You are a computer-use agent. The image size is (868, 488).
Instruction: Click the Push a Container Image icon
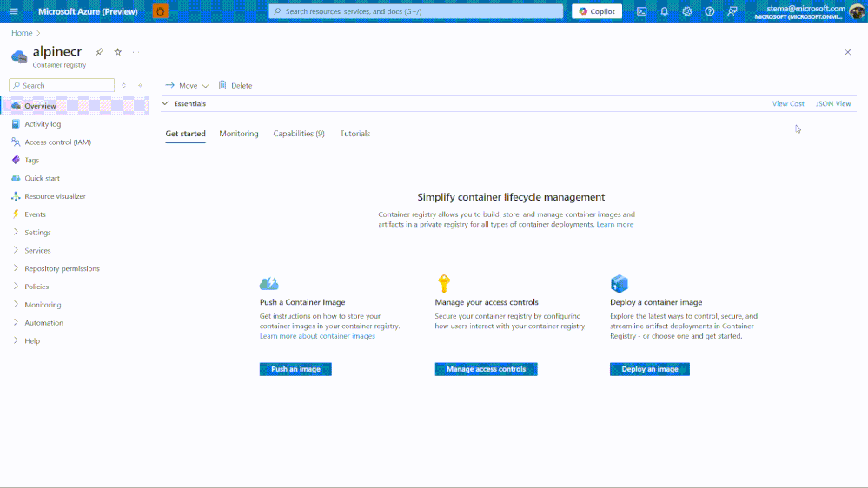click(x=269, y=284)
